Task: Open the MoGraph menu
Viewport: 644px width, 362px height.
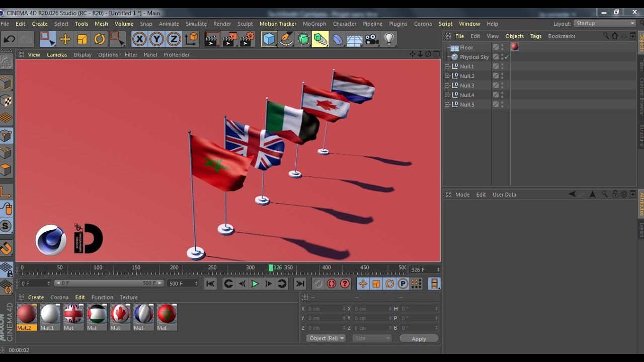Action: pyautogui.click(x=314, y=24)
